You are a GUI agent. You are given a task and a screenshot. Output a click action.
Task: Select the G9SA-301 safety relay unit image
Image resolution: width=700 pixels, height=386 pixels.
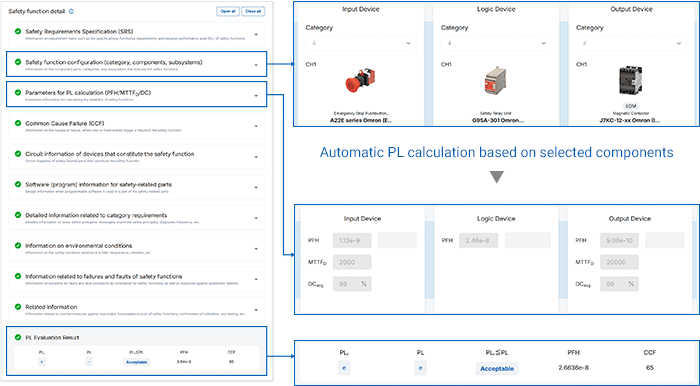(495, 80)
